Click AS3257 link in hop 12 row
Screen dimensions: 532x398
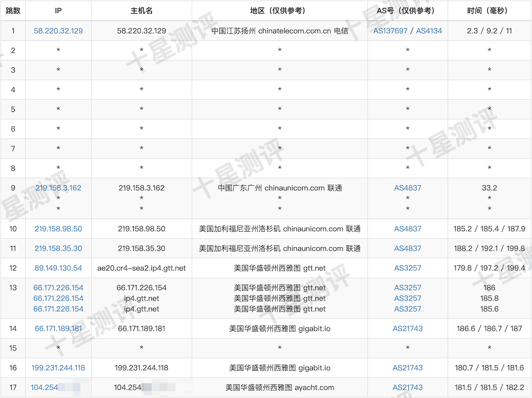coord(407,268)
